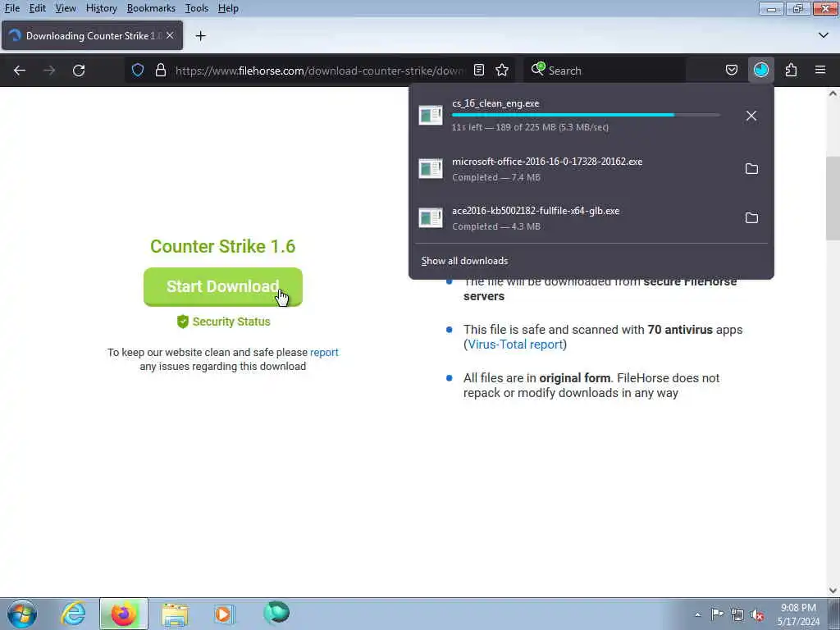
Task: Open the Virus-Total report link
Action: coord(515,345)
